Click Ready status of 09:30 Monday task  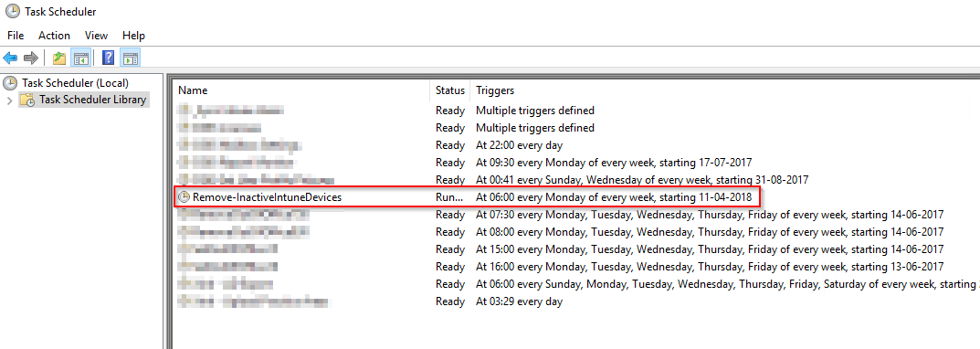coord(450,163)
